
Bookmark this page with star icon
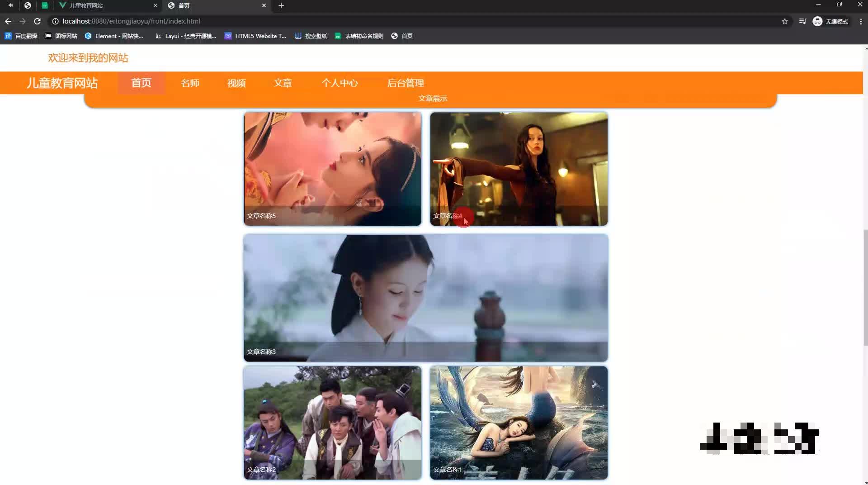click(x=785, y=21)
